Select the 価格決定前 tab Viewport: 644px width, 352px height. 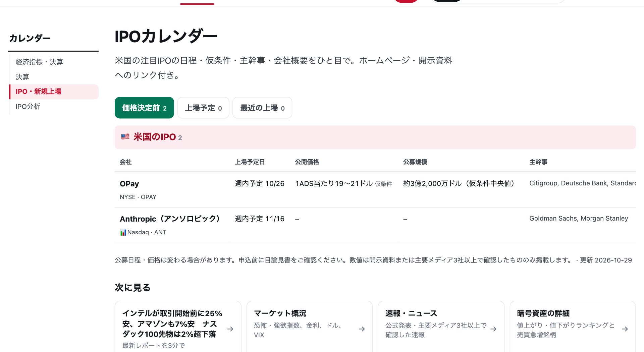(x=144, y=108)
